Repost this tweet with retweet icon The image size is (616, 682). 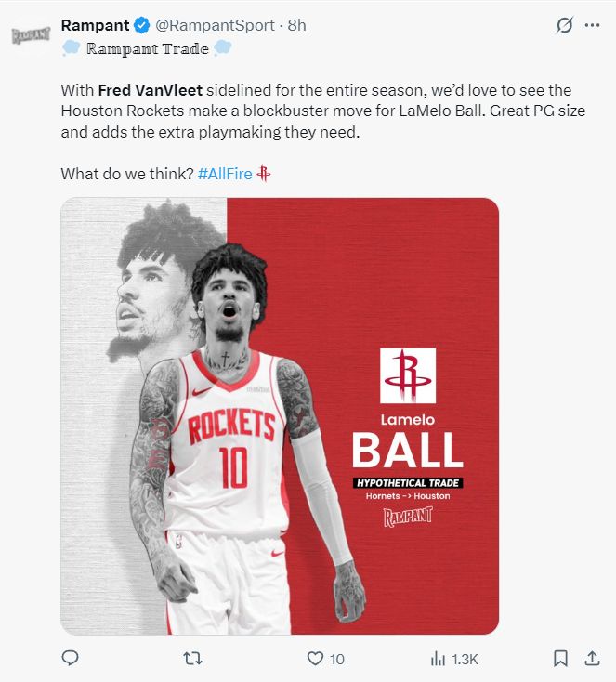point(192,659)
